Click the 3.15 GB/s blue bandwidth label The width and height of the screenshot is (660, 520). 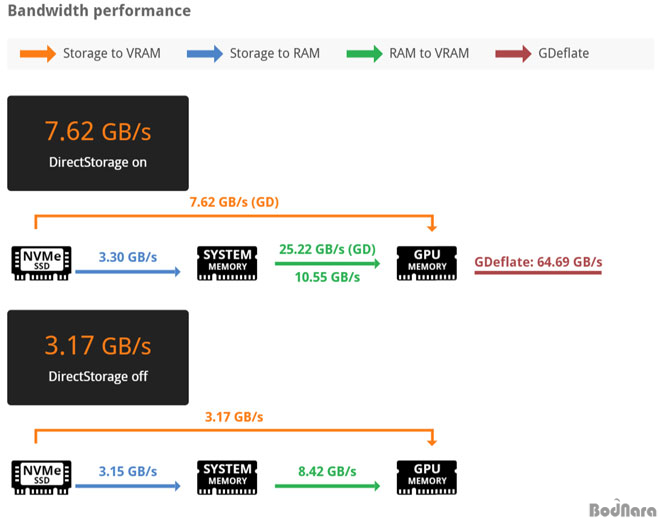[x=128, y=471]
